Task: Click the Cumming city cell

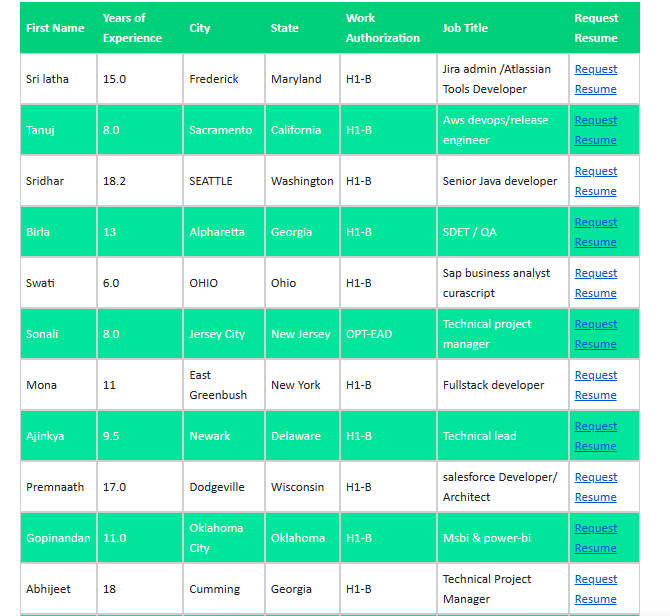Action: (x=224, y=589)
